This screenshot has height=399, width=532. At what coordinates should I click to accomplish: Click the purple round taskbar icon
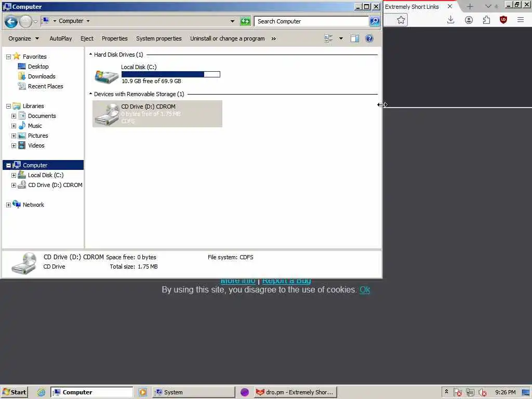tap(244, 392)
